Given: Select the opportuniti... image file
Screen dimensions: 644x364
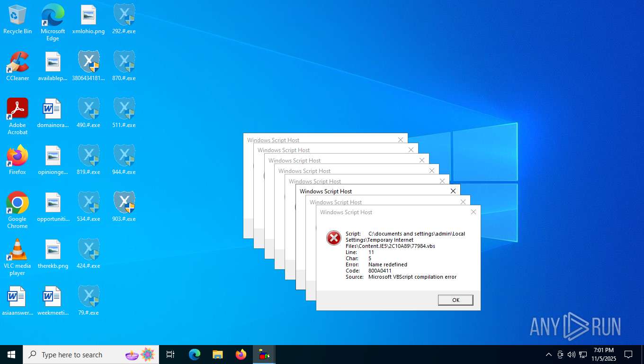Looking at the screenshot, I should 53,207.
